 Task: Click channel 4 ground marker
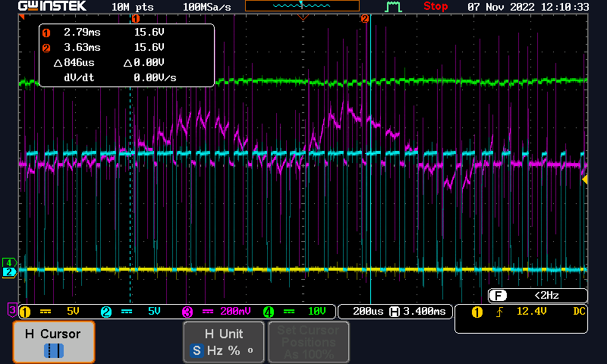pos(9,263)
